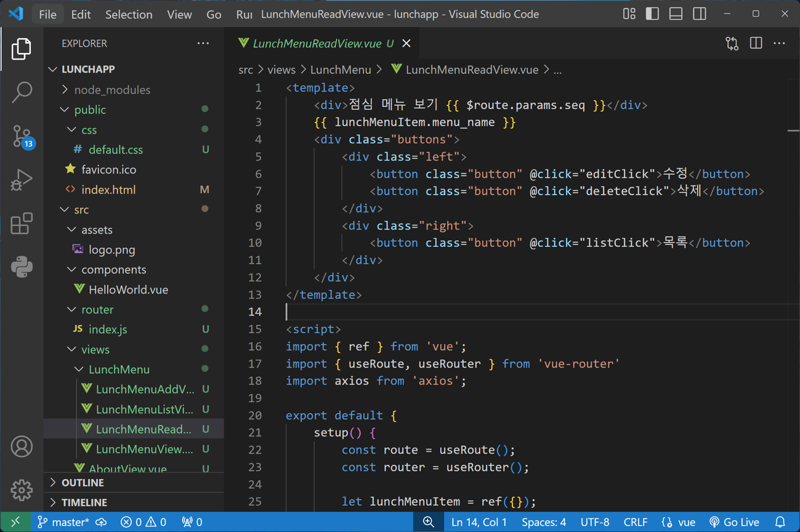
Task: Open favicon.ico file
Action: pos(134,170)
